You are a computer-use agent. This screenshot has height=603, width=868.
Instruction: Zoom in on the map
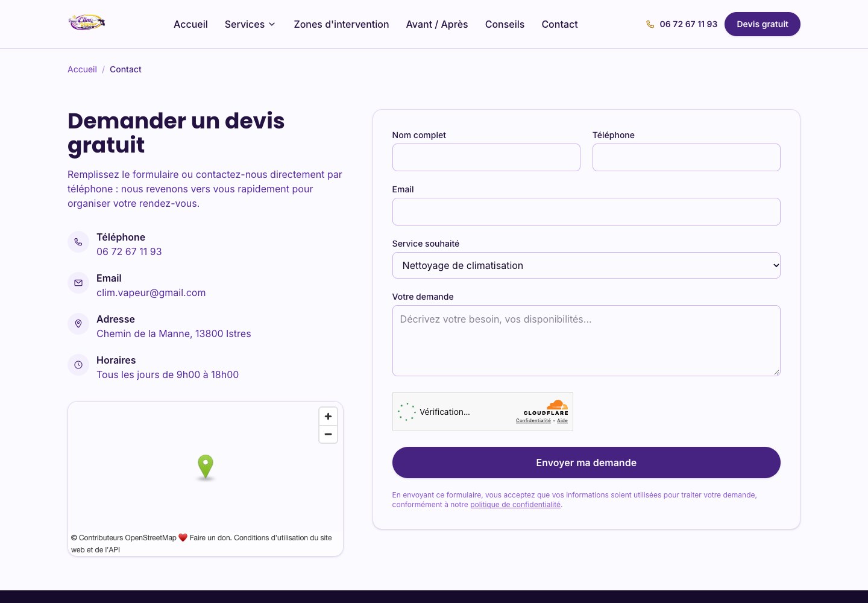point(328,416)
